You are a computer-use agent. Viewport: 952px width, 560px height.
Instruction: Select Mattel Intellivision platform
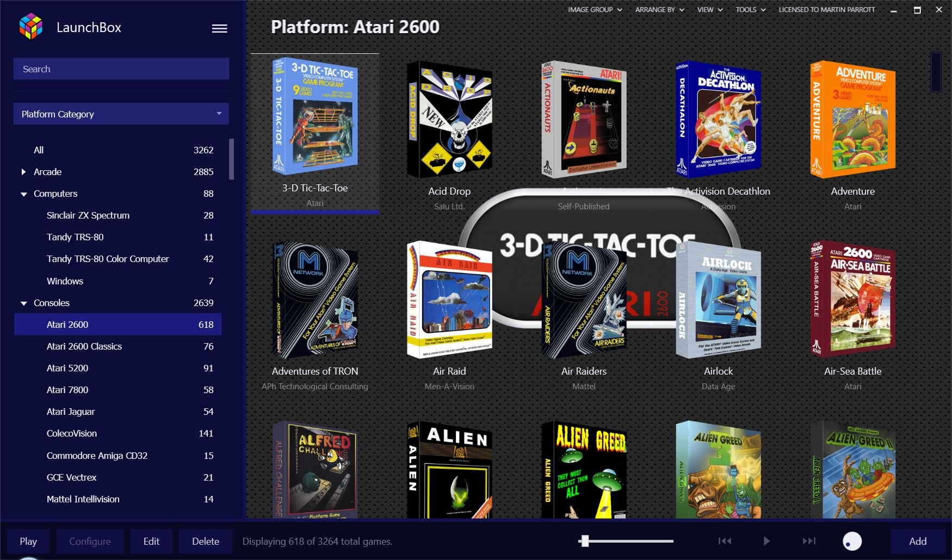[118, 499]
